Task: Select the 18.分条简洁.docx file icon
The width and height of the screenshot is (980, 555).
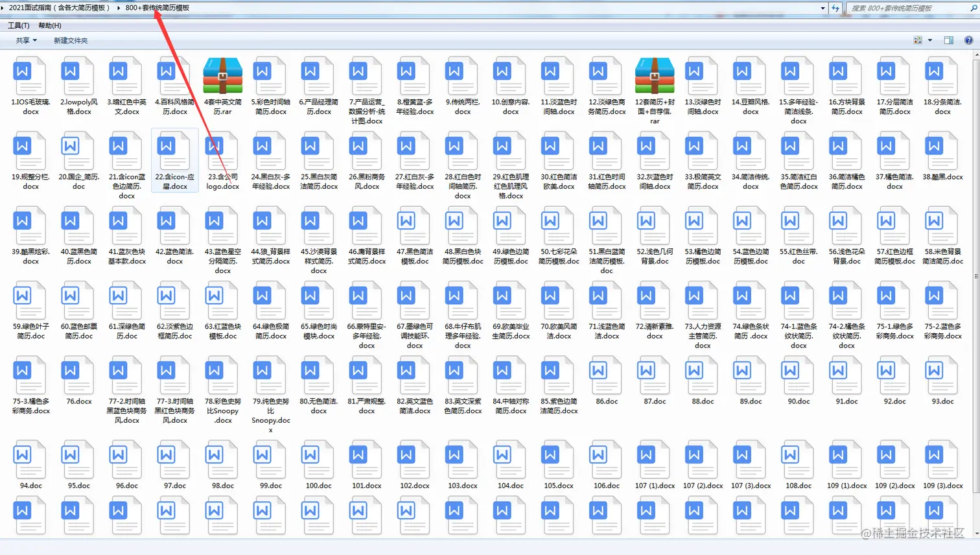Action: pyautogui.click(x=942, y=76)
